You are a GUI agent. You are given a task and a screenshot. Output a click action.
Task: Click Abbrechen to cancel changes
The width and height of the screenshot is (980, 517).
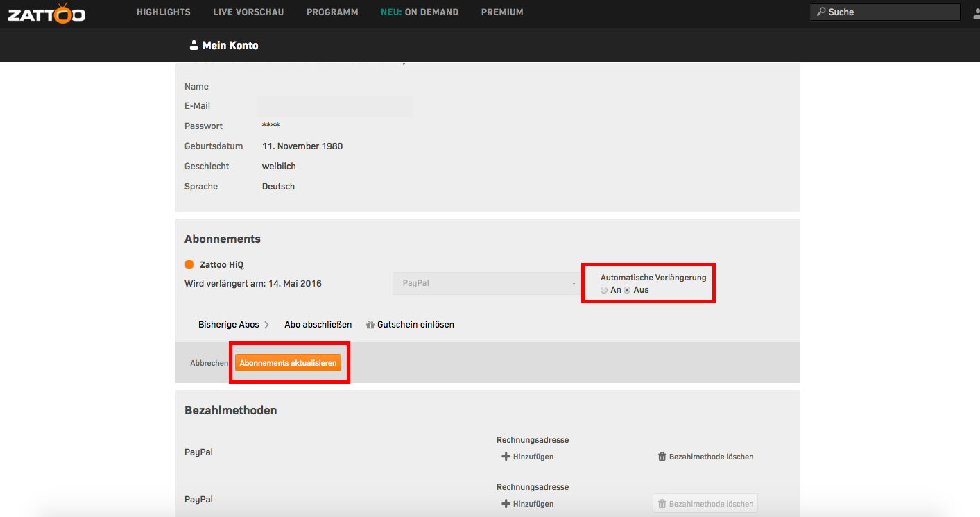209,363
